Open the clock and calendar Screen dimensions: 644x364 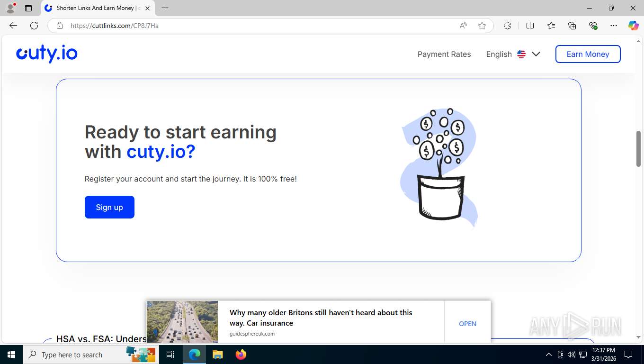click(x=604, y=355)
